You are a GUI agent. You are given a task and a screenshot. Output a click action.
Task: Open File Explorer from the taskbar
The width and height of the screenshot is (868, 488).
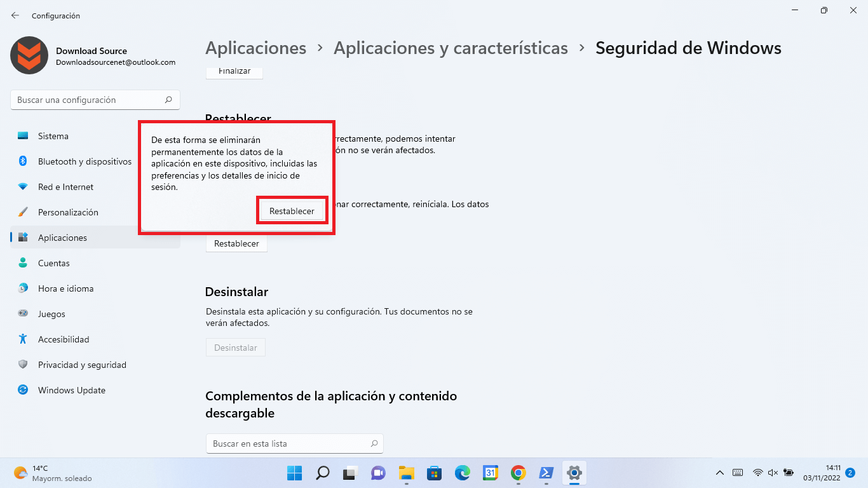(x=406, y=473)
